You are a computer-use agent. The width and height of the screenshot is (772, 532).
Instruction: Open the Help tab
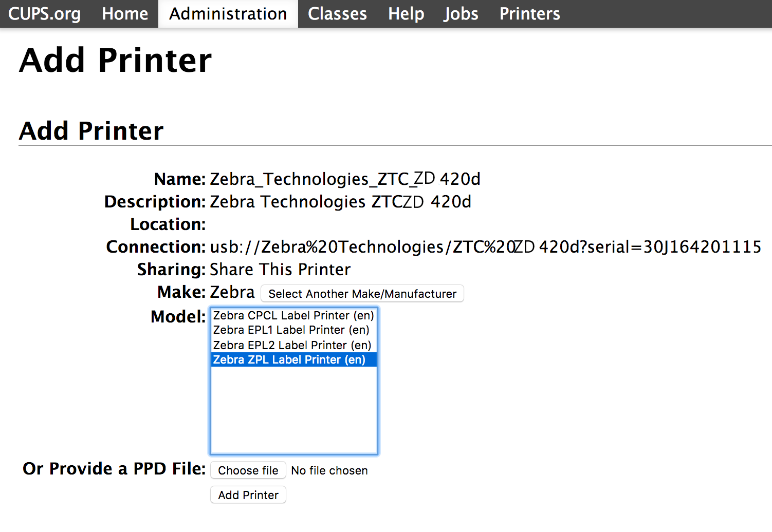tap(406, 14)
